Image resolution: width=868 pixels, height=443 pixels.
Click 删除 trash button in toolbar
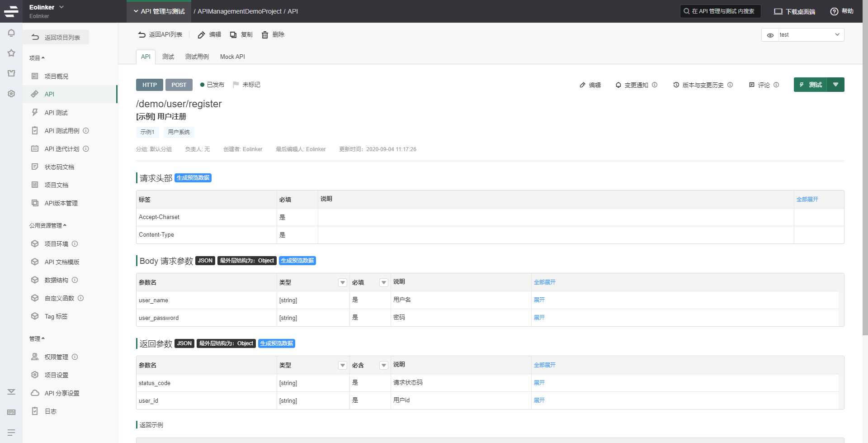click(273, 35)
